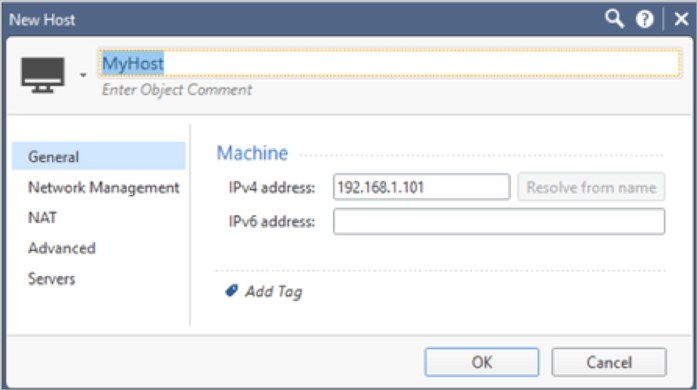The width and height of the screenshot is (697, 390).
Task: Open Network Management section
Action: click(104, 188)
